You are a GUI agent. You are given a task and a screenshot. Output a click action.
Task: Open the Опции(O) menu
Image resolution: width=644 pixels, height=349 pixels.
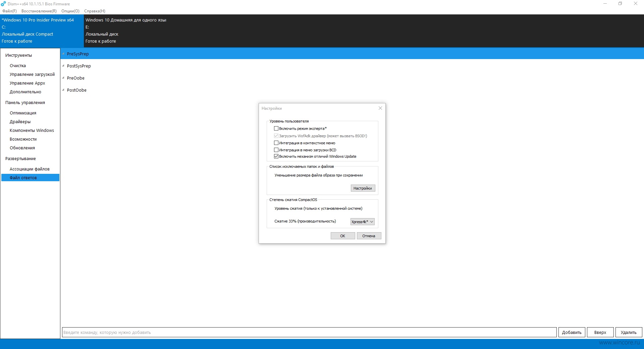(70, 11)
